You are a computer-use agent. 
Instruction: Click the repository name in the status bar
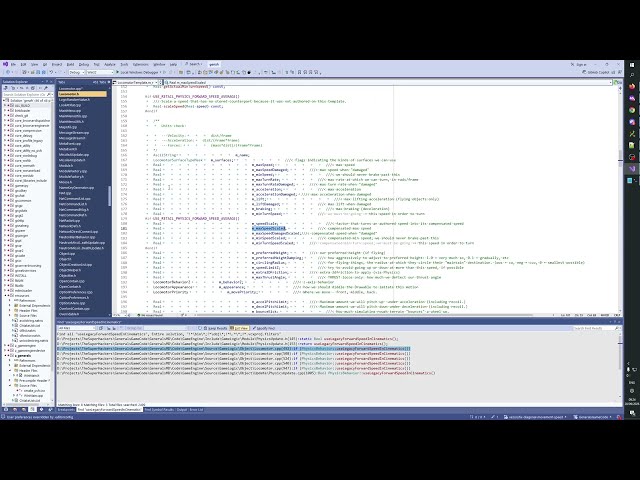click(593, 417)
